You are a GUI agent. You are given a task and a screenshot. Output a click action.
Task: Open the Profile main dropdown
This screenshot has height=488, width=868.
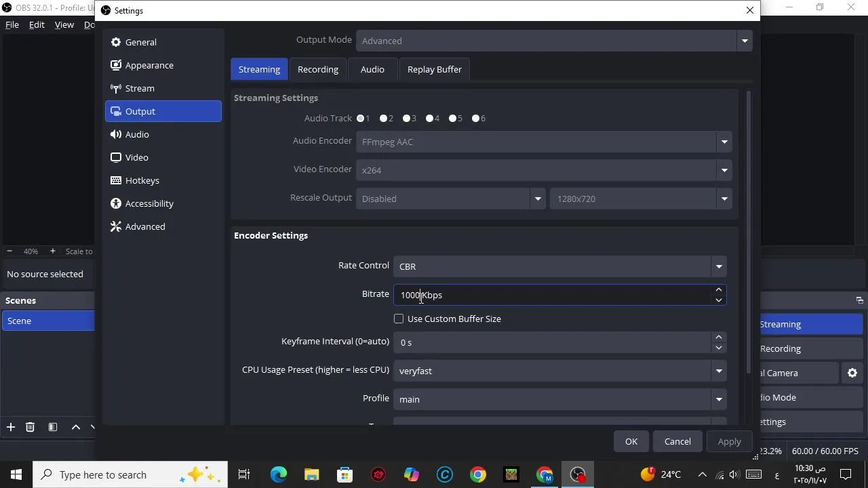(559, 399)
